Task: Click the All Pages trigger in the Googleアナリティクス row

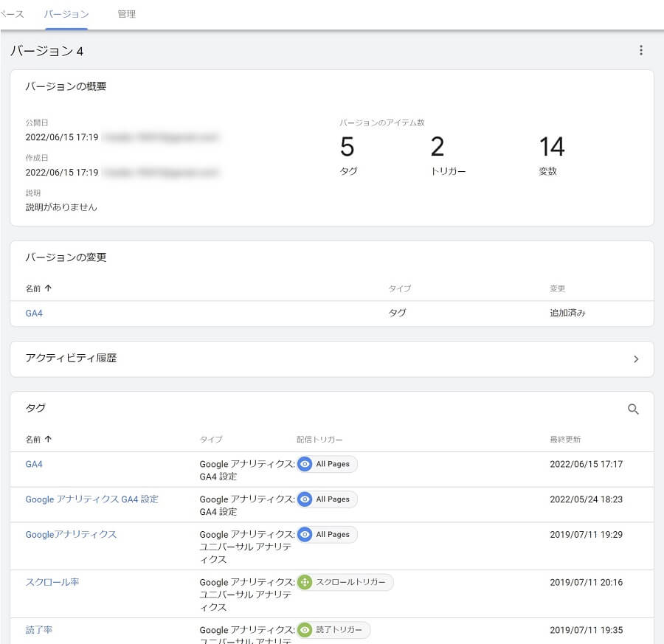Action: 327,535
